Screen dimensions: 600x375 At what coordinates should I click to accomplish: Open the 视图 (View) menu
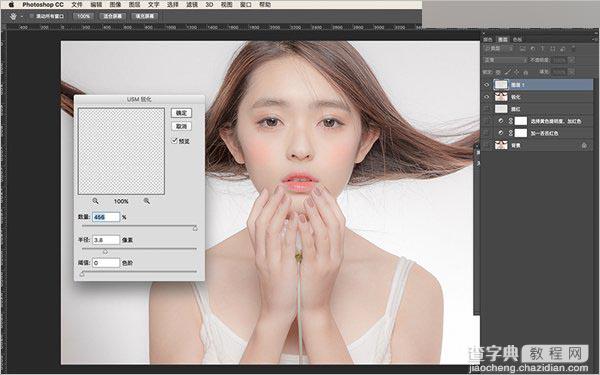(227, 5)
